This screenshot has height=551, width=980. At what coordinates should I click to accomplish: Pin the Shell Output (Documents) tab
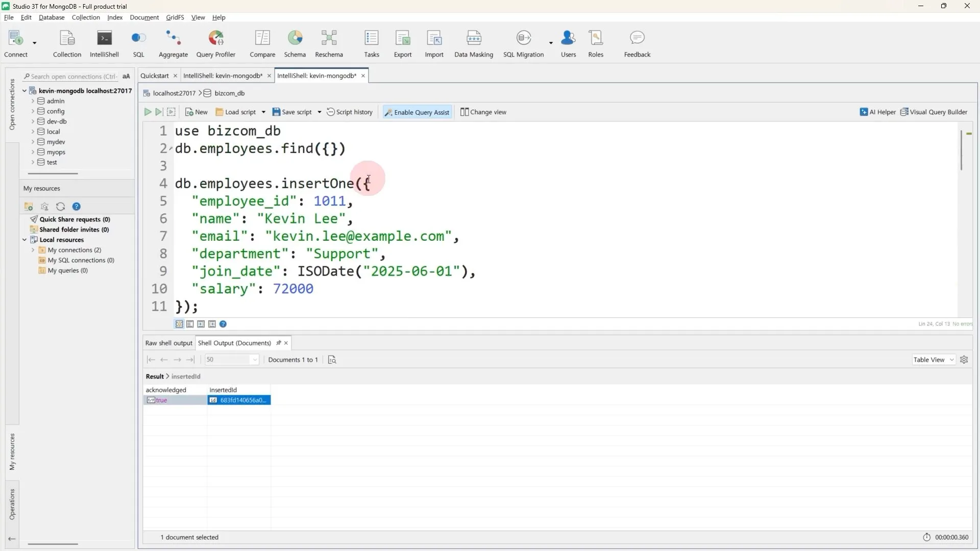click(x=278, y=343)
